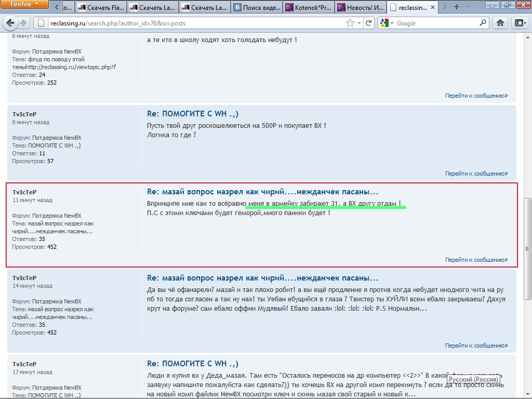Click the Google search input field
The height and width of the screenshot is (399, 532).
(x=436, y=23)
